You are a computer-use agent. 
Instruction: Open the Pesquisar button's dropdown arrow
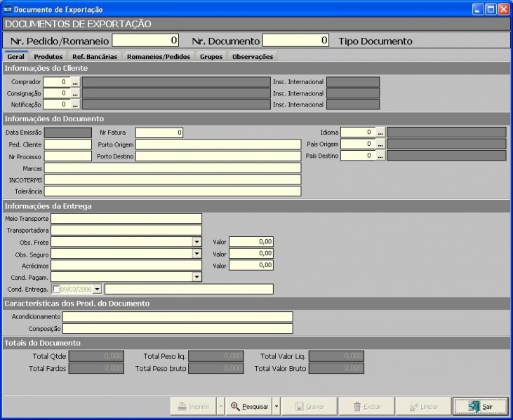coord(277,406)
